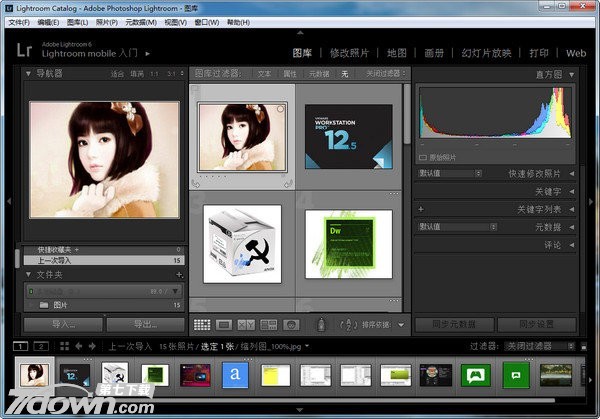Image resolution: width=600 pixels, height=419 pixels.
Task: Collapse the 导航器 panel
Action: point(28,74)
